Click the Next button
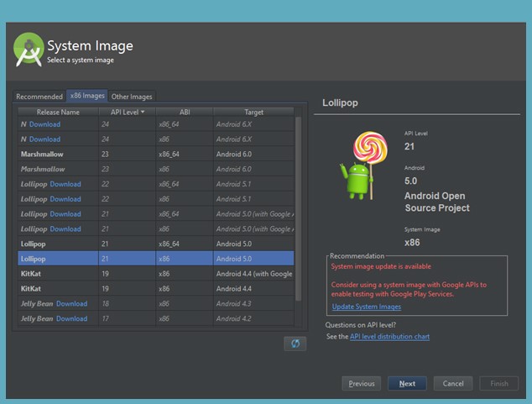The width and height of the screenshot is (532, 404). 407,383
